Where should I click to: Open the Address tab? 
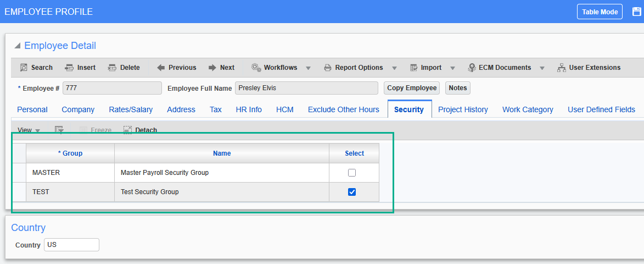click(x=181, y=109)
